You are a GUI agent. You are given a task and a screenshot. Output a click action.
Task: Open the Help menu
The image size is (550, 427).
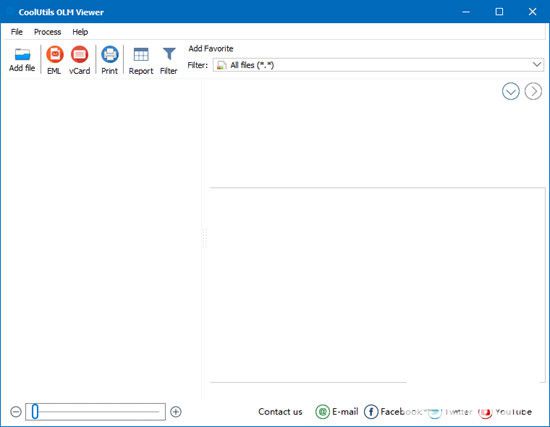[80, 32]
